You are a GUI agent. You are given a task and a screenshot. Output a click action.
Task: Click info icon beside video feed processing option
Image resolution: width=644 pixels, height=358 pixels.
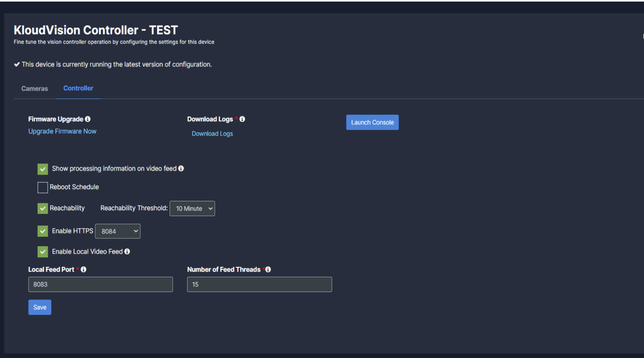pyautogui.click(x=181, y=168)
